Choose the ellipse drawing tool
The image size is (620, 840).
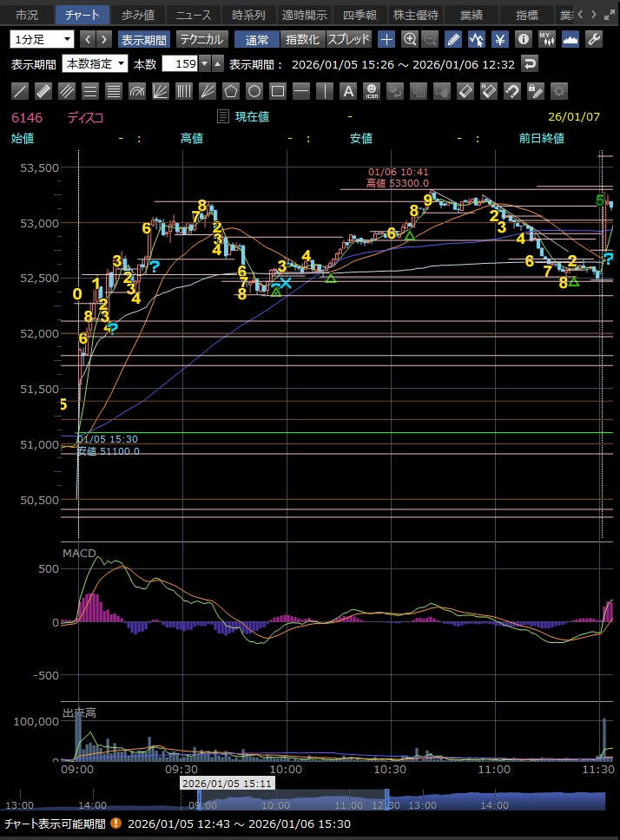pyautogui.click(x=254, y=90)
